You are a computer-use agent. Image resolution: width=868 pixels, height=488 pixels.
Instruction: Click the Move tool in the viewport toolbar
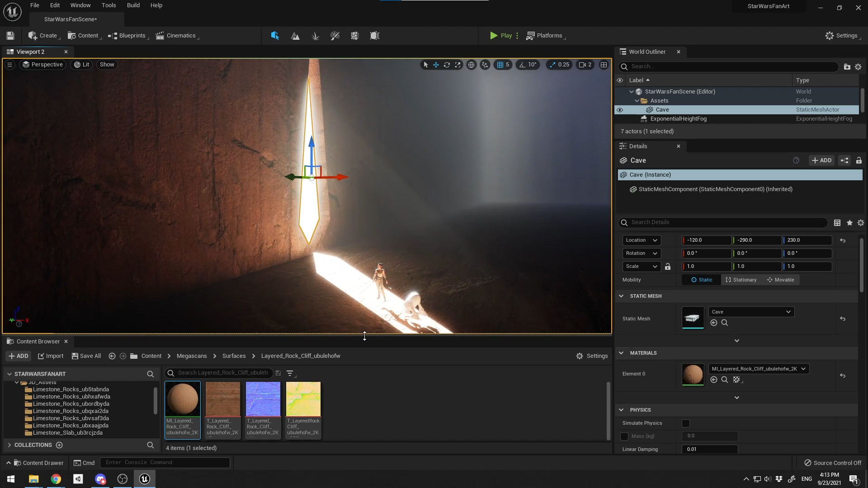pos(436,65)
